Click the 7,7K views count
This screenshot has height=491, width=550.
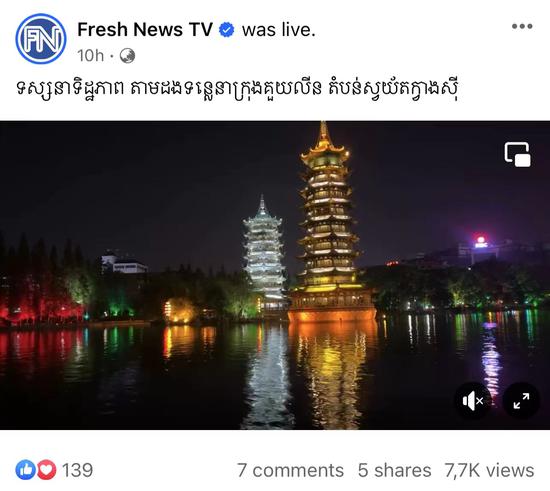pos(490,470)
